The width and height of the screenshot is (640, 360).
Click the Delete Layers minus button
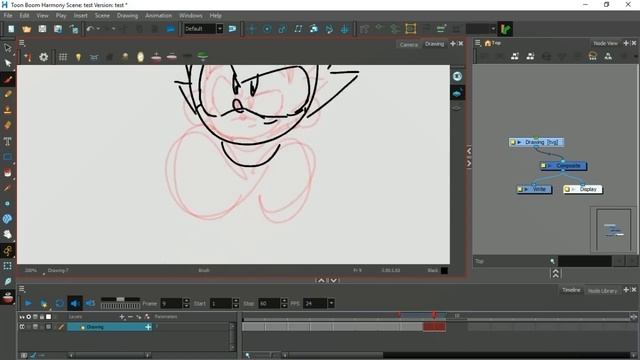pos(130,317)
